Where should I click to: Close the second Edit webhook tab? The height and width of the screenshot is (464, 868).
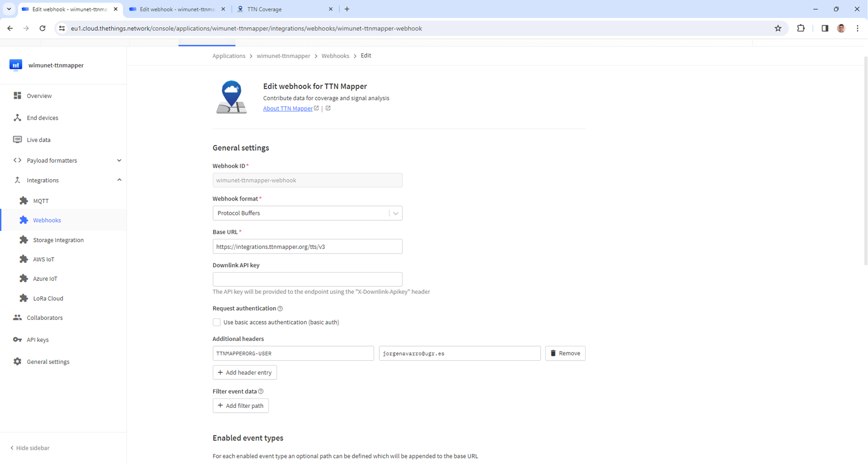223,9
